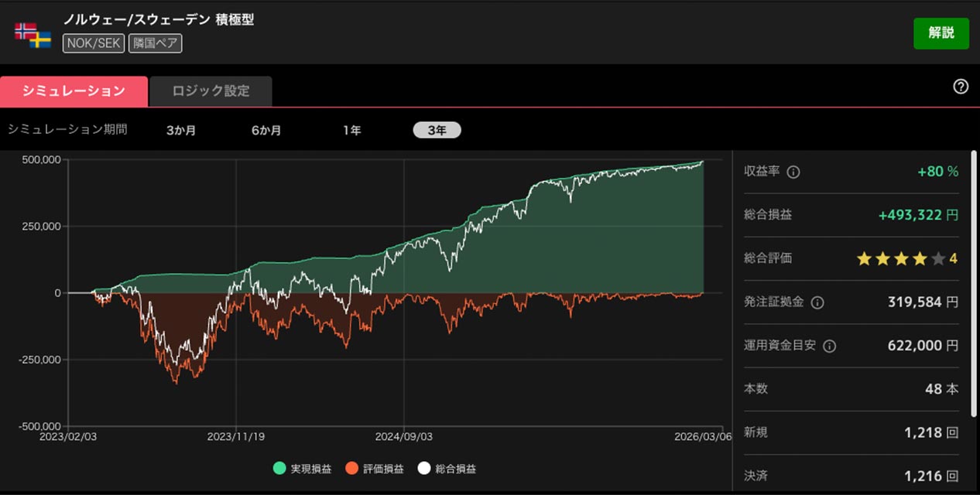This screenshot has width=980, height=495.
Task: Select the 6か月 simulation period
Action: [266, 130]
